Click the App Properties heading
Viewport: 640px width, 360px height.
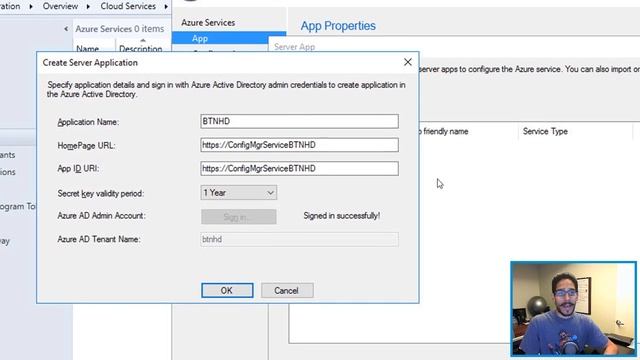[x=338, y=26]
